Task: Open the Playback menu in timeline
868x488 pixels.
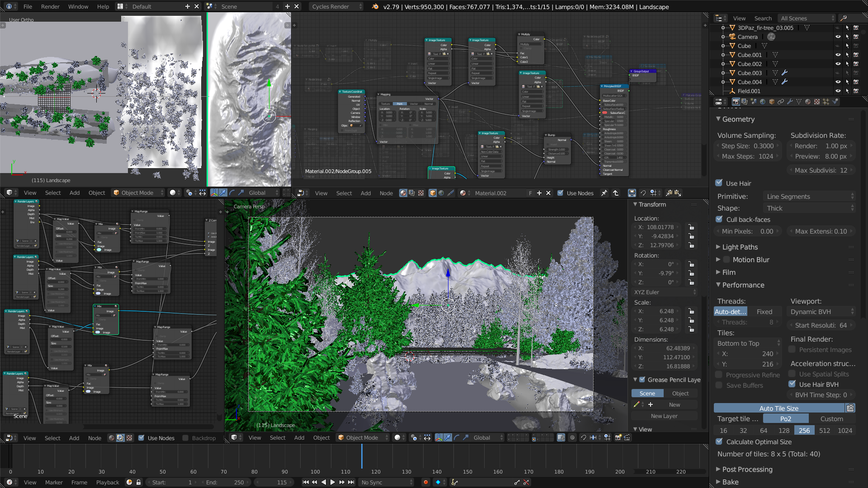Action: point(107,482)
